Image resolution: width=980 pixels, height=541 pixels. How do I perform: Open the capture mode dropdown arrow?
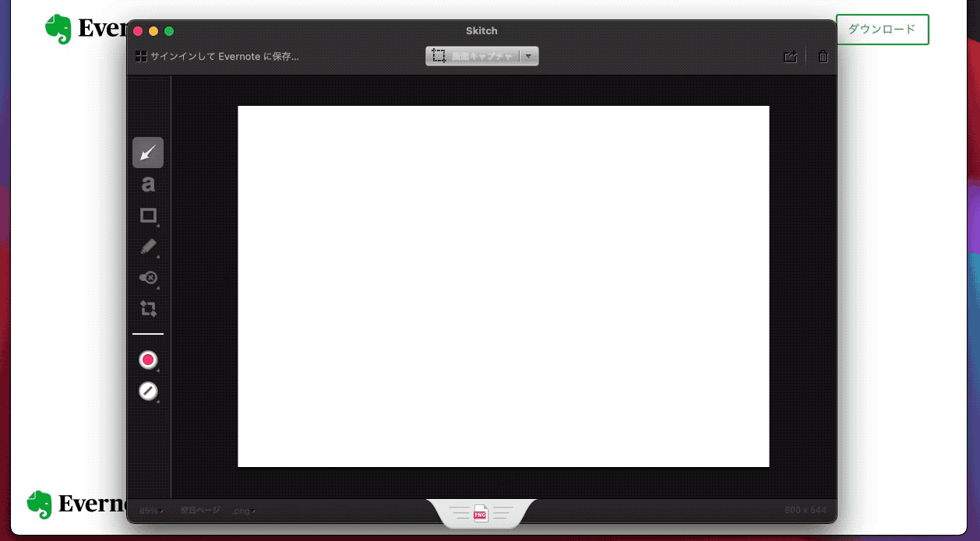click(529, 55)
